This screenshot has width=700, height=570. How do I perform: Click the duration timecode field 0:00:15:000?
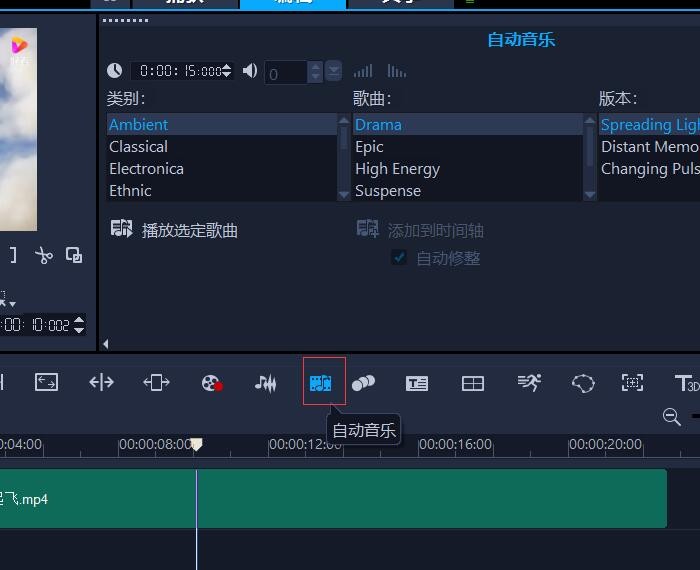click(180, 71)
